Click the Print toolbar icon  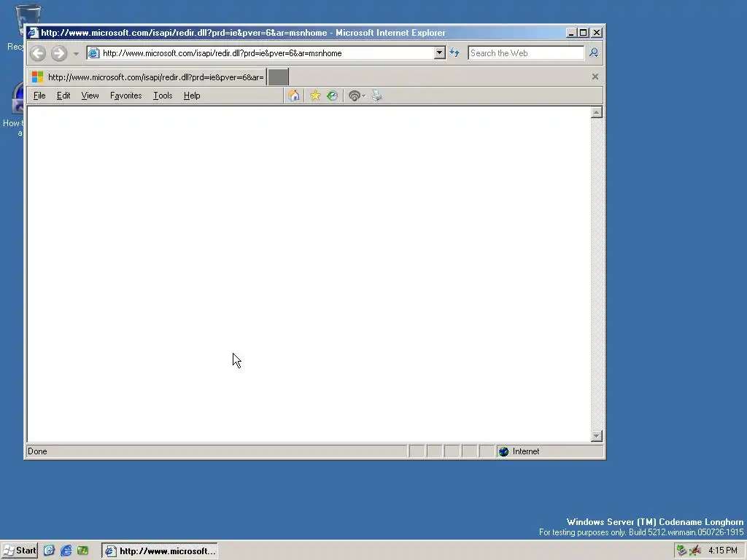pyautogui.click(x=377, y=96)
